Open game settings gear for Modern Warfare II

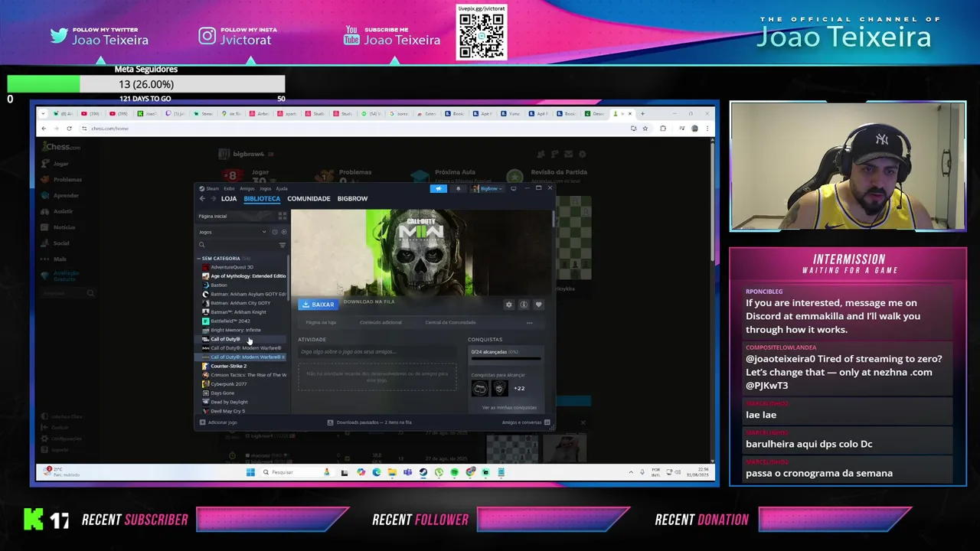[x=508, y=305]
